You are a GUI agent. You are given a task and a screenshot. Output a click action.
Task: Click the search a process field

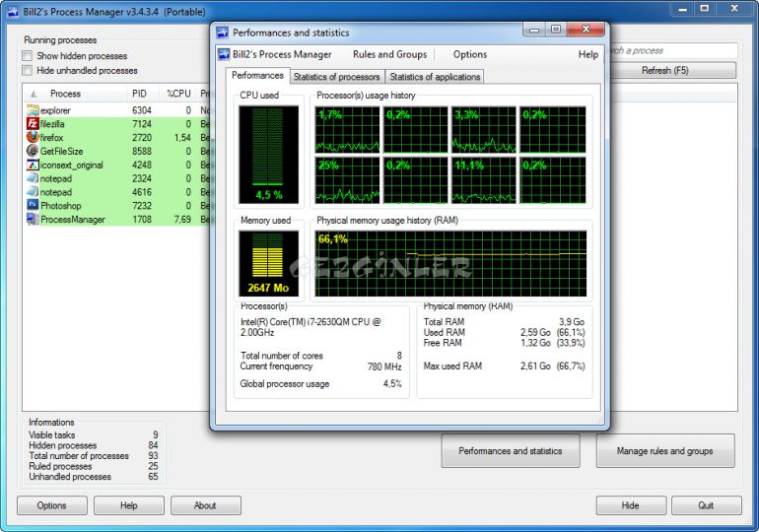tap(673, 50)
